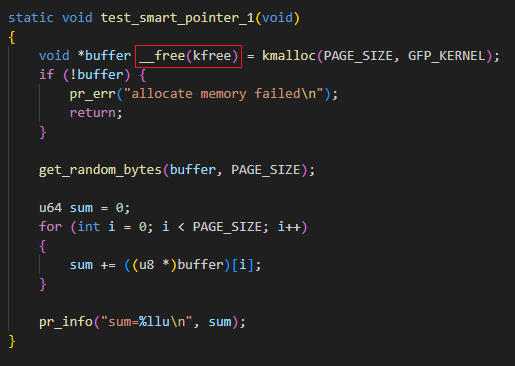Click the __free(kfree) attribute

pos(188,56)
